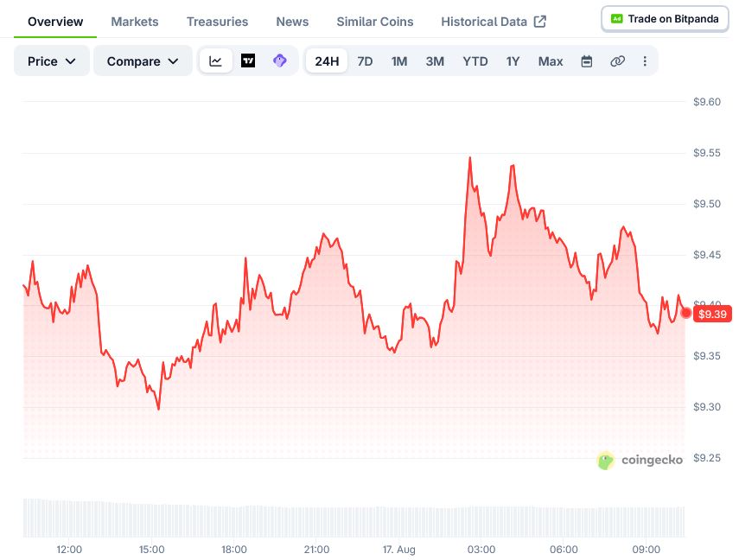Viewport: 739px width, 560px height.
Task: Click the 09:00 time axis label
Action: pyautogui.click(x=647, y=550)
